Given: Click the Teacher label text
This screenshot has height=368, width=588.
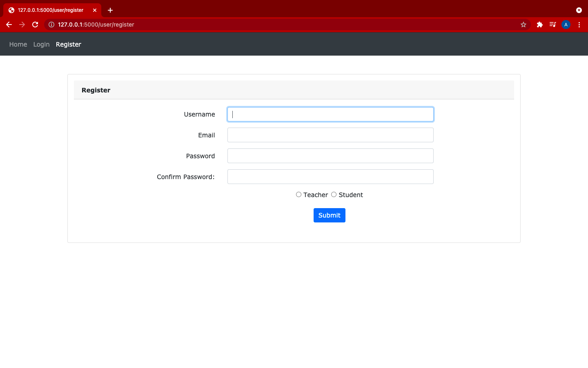Looking at the screenshot, I should coord(316,195).
